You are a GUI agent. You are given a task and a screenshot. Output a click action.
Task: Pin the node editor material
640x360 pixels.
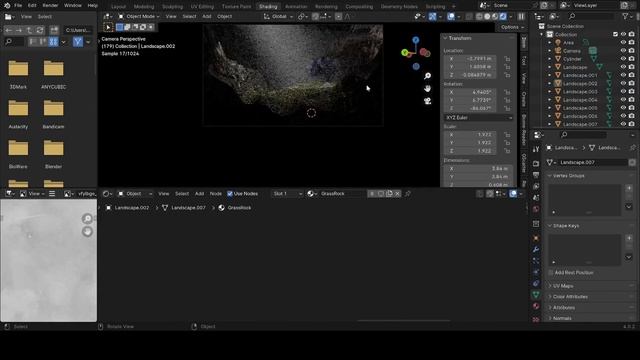[x=407, y=193]
